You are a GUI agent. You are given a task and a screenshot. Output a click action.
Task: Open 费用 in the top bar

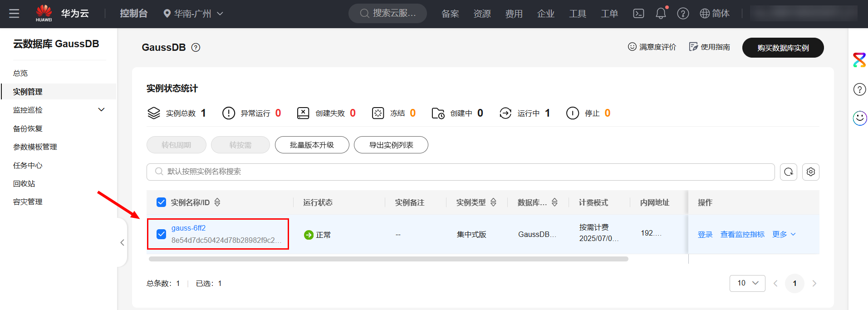point(514,14)
